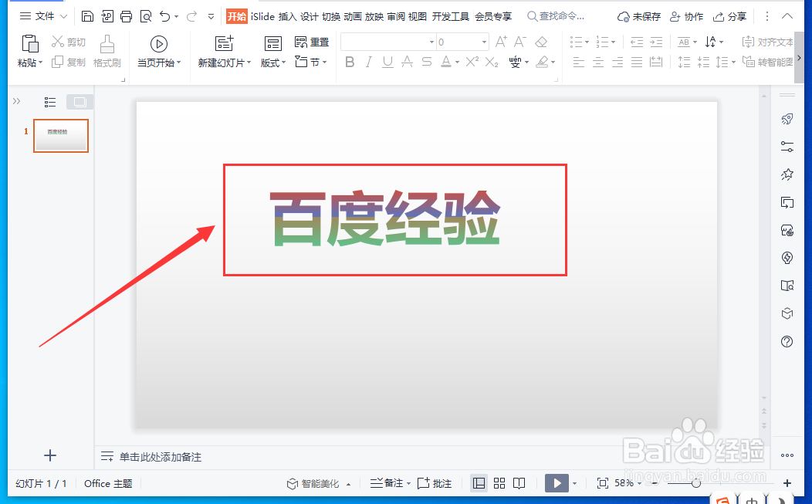Image resolution: width=812 pixels, height=504 pixels.
Task: Center align text
Action: 598,63
